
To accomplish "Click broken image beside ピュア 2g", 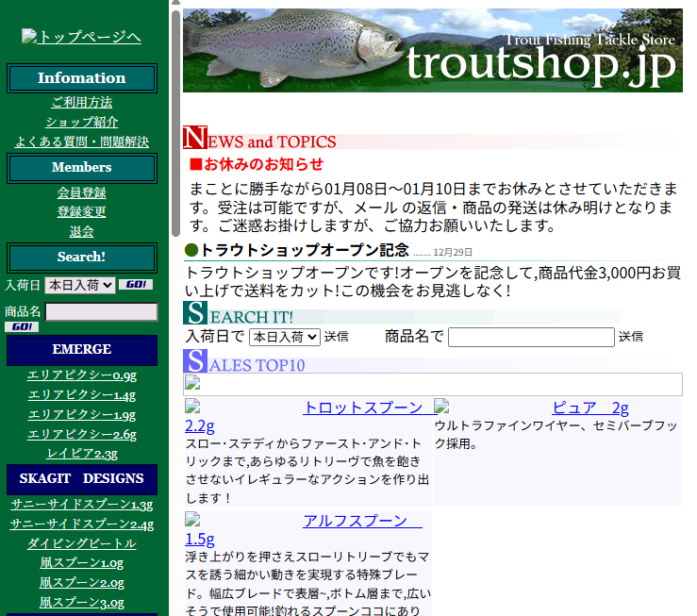I will (441, 407).
